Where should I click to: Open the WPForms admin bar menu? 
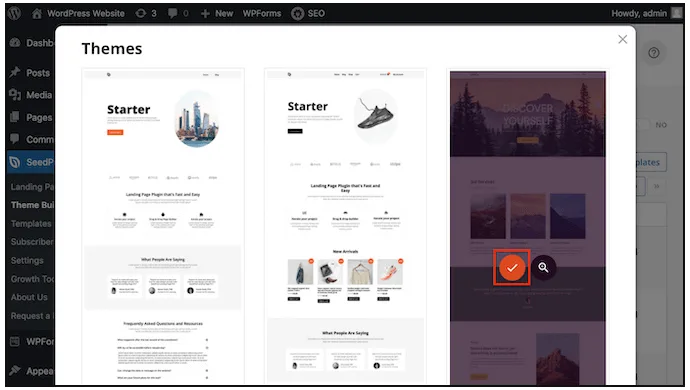click(x=262, y=13)
